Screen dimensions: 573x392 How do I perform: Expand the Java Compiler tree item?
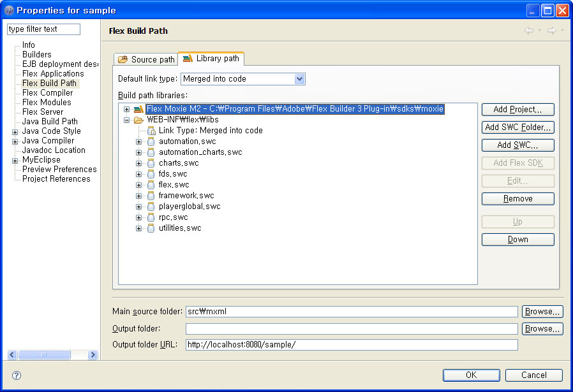15,141
